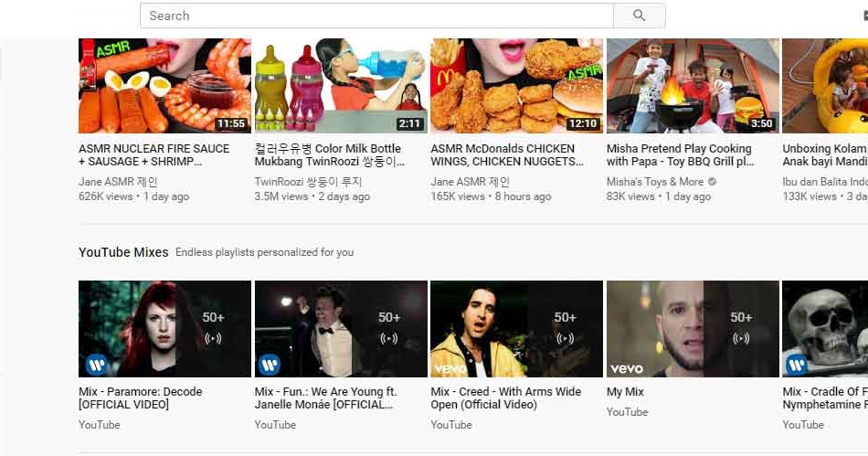Click the search magnifier button
Screen dimensions: 868x456
tap(640, 16)
